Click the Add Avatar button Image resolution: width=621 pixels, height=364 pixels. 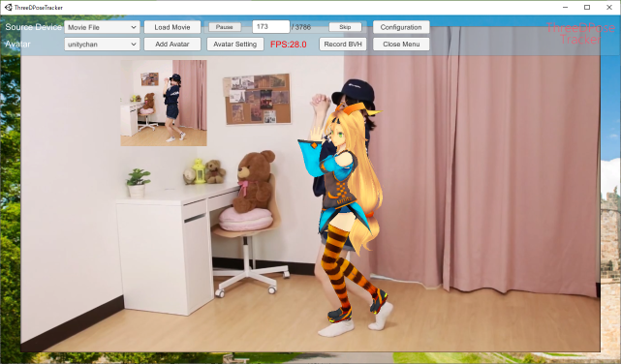coord(172,44)
